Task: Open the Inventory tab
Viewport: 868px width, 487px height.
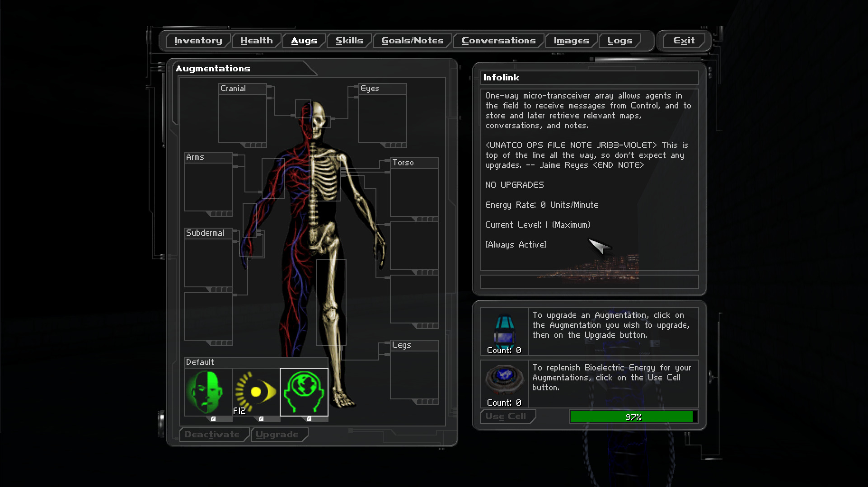Action: click(198, 41)
